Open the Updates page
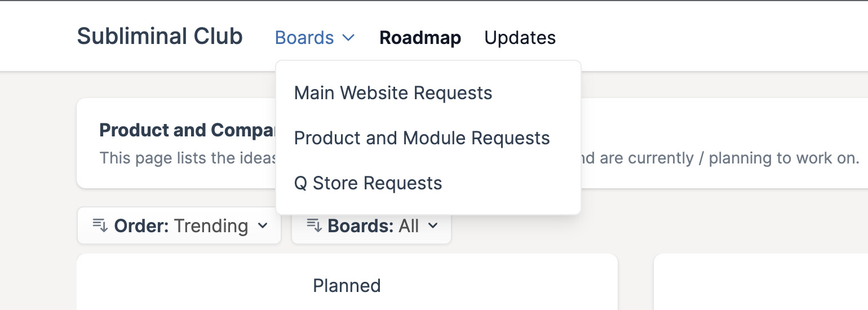The height and width of the screenshot is (310, 868). click(520, 38)
